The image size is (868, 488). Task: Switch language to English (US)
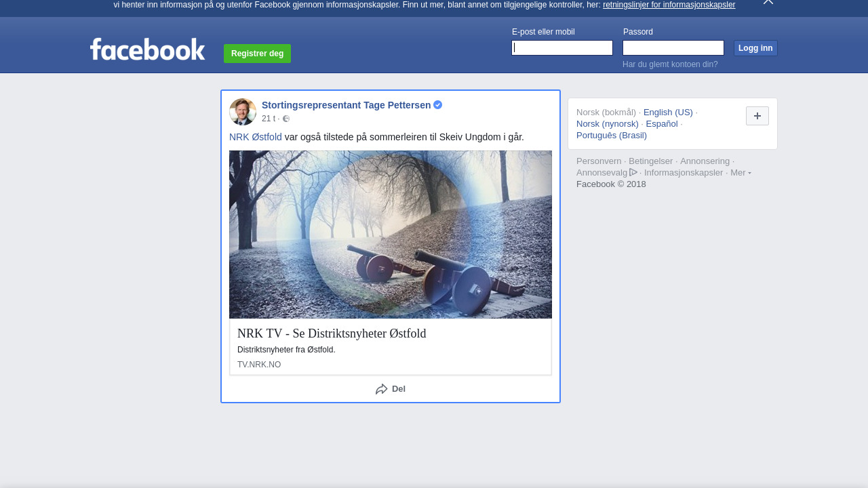point(668,113)
